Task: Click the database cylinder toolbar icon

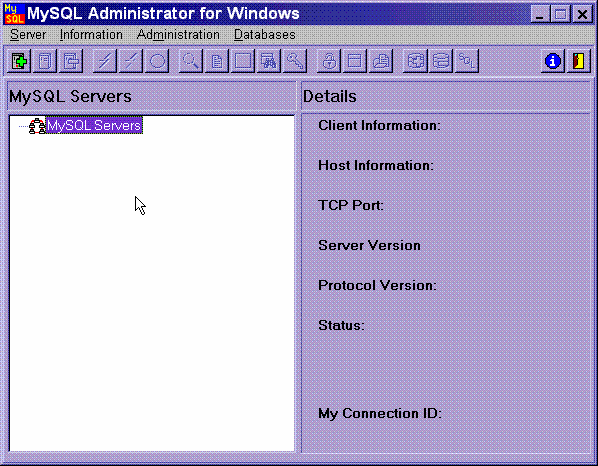Action: (x=441, y=61)
